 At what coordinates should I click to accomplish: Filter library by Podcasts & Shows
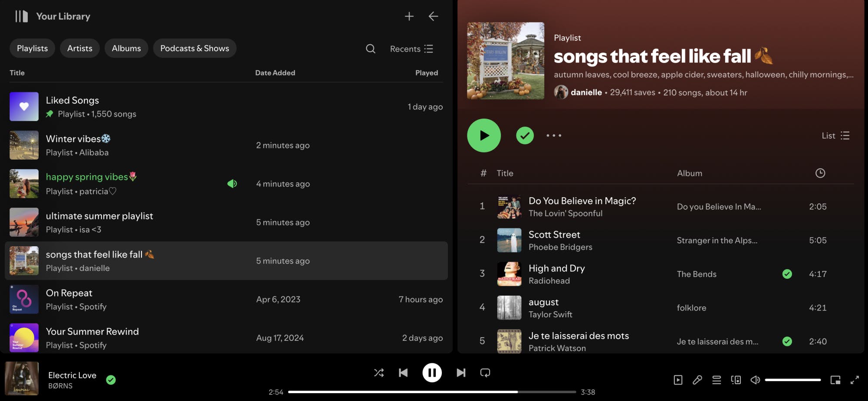tap(194, 49)
